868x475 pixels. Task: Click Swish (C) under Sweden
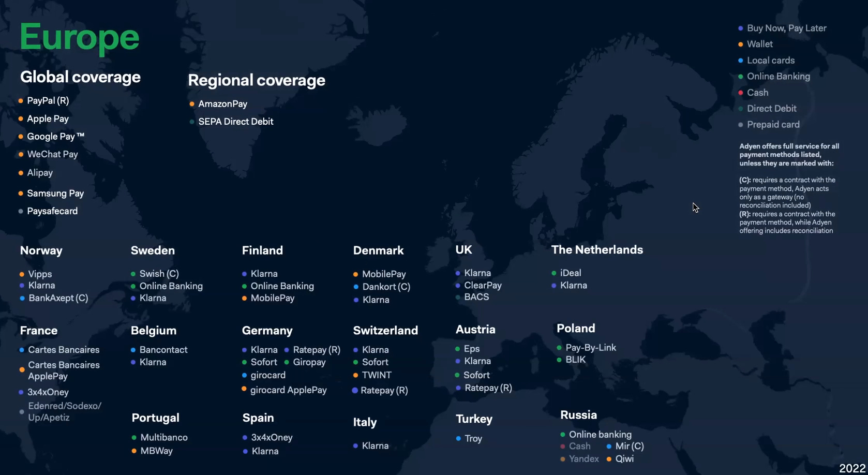[x=159, y=274]
